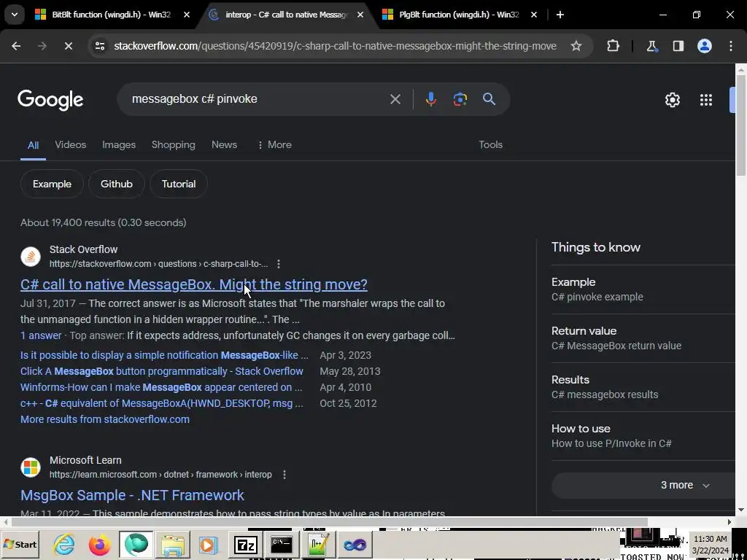Open the Chrome Labs flask icon
Viewport: 747px width, 560px height.
tap(651, 46)
